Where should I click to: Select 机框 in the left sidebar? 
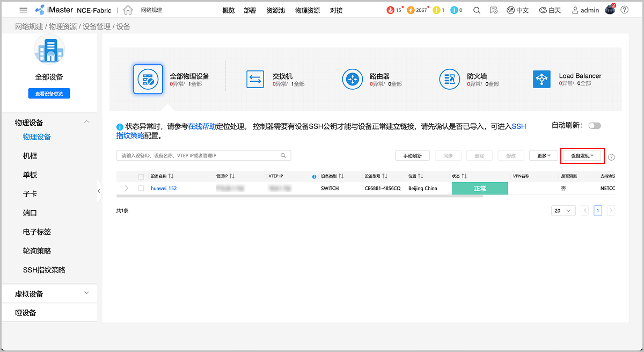pyautogui.click(x=30, y=156)
